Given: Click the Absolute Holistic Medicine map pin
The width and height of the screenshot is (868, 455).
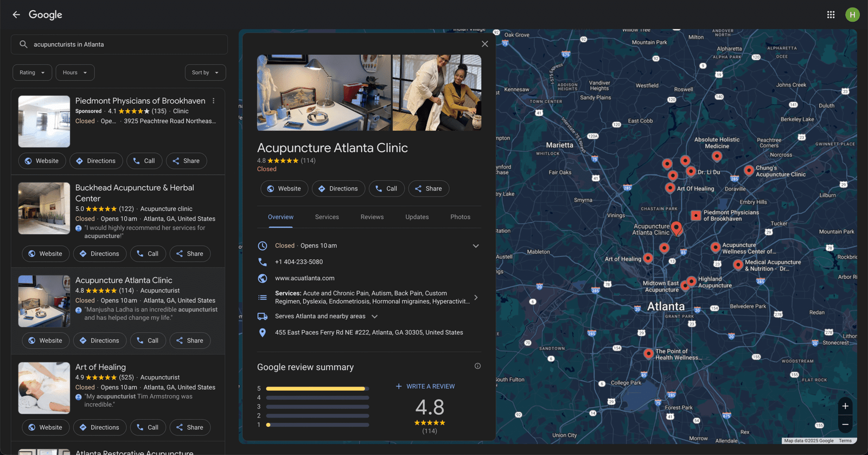Looking at the screenshot, I should coord(717,156).
